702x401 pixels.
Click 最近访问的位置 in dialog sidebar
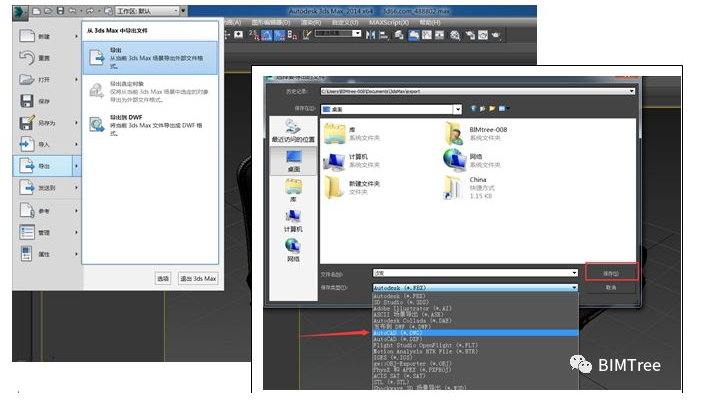[x=293, y=131]
